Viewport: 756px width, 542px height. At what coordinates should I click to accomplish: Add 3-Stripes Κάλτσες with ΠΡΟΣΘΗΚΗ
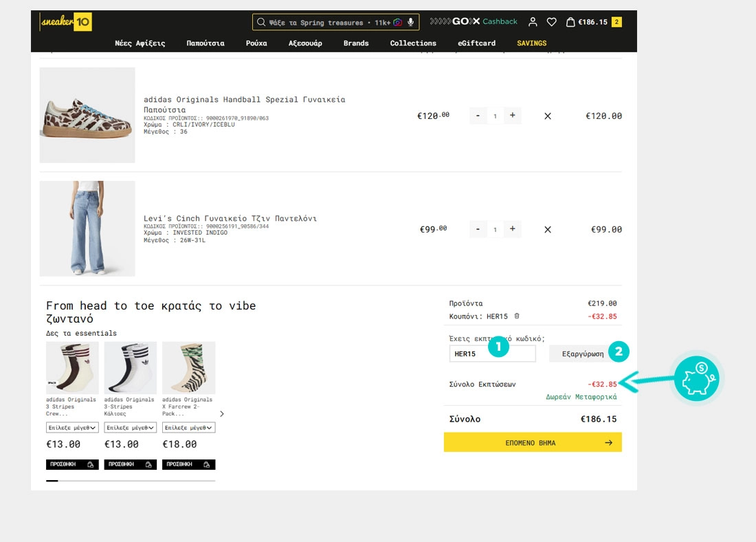pos(130,464)
